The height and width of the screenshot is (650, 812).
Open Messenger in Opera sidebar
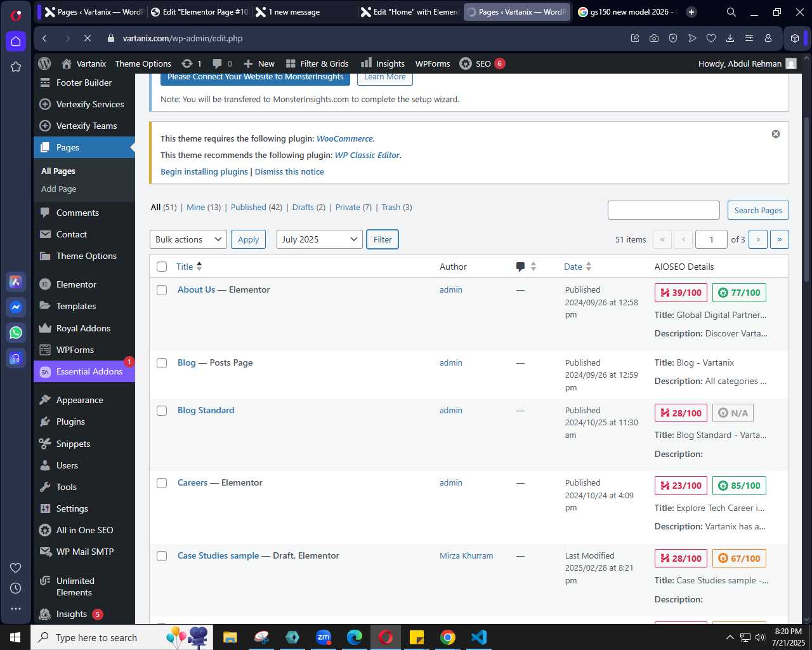click(16, 307)
